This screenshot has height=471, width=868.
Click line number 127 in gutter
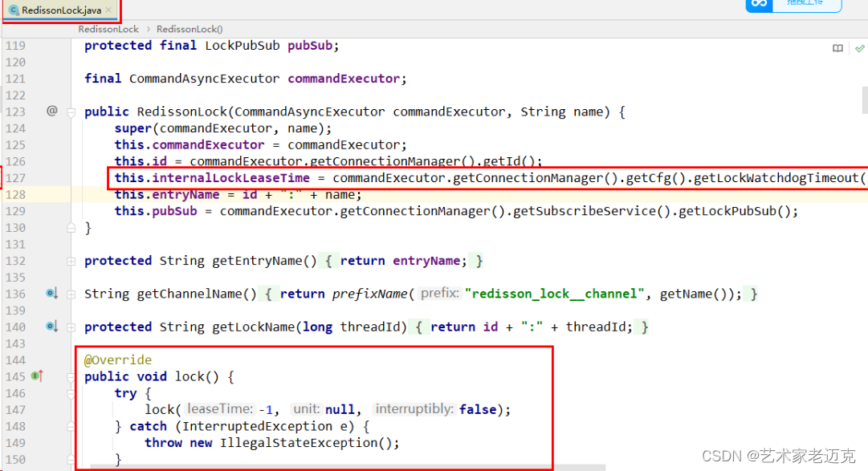click(x=15, y=177)
